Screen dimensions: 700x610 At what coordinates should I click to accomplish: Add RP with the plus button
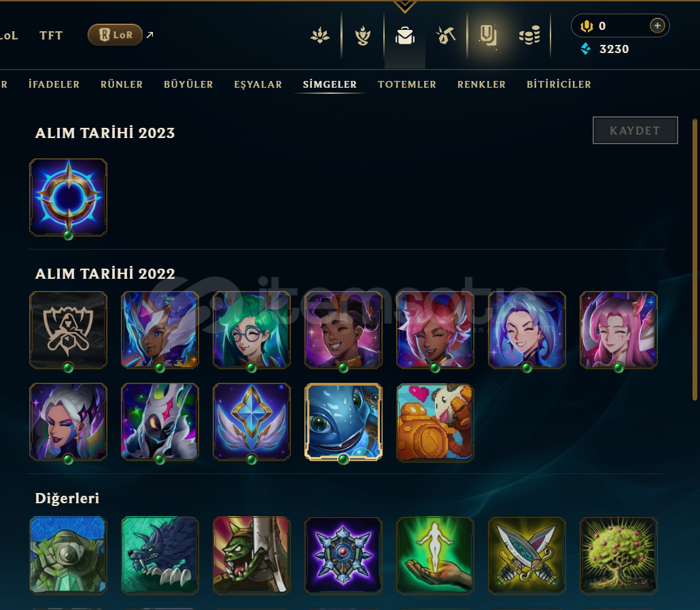(x=657, y=25)
